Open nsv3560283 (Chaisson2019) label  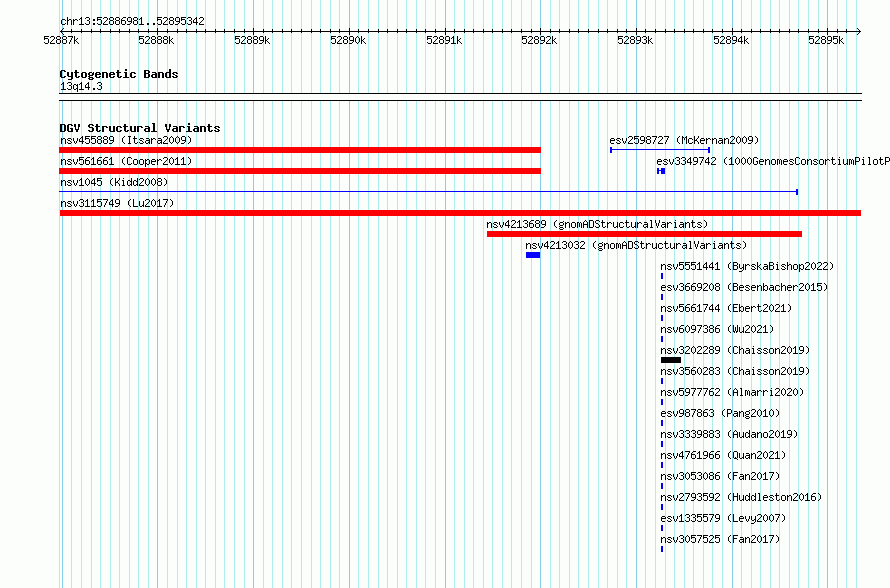pos(735,371)
